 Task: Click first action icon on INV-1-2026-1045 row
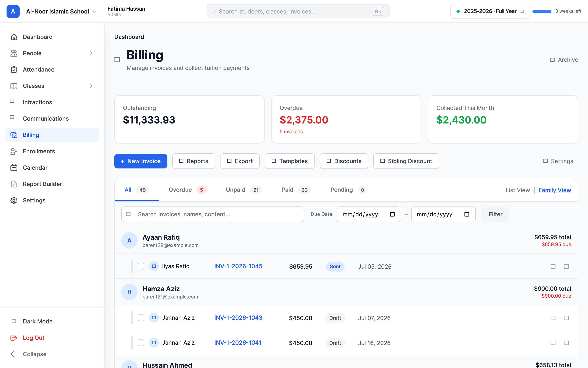click(553, 266)
